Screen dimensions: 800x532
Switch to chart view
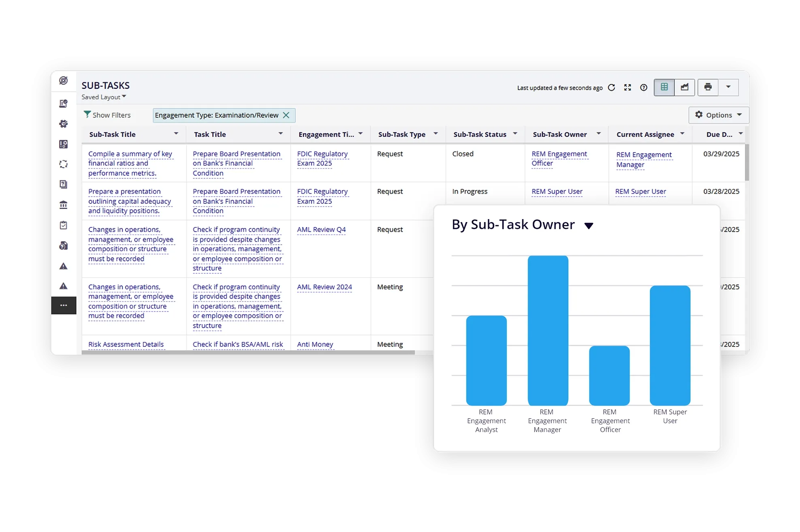(685, 87)
